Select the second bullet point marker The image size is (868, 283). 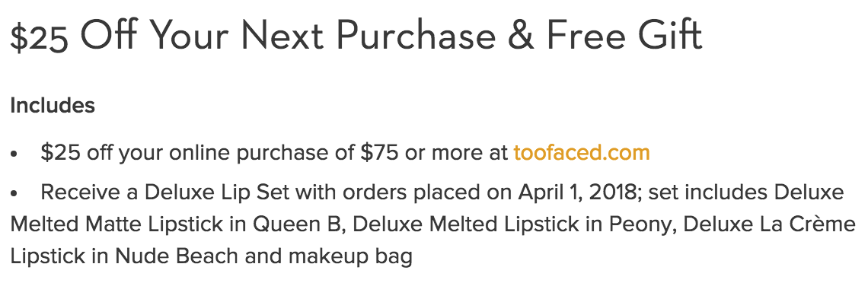tap(14, 194)
